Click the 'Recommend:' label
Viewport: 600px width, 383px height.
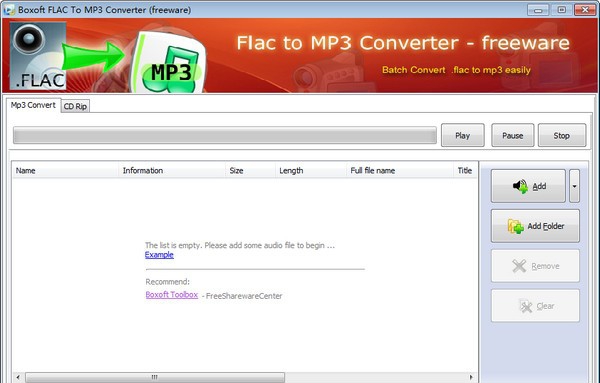(x=168, y=282)
